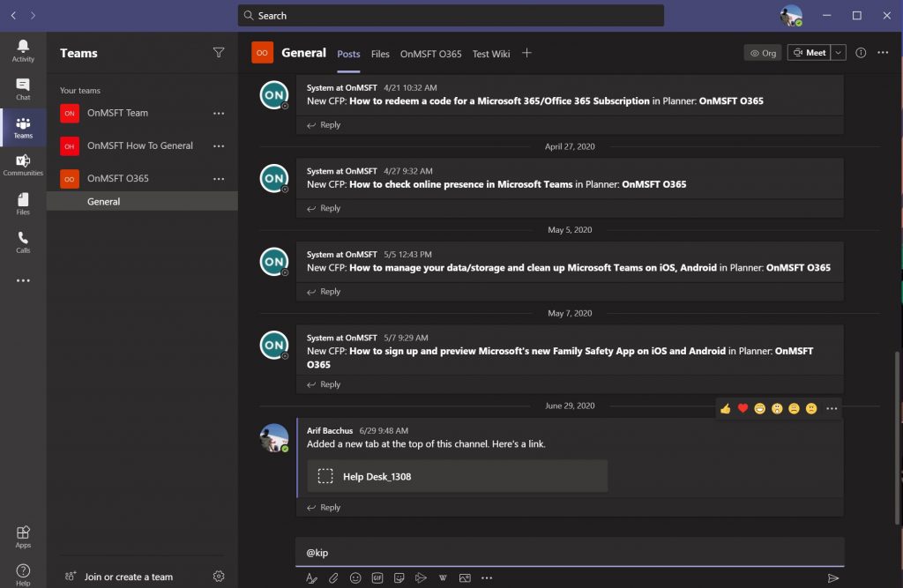Open manage teams settings gear
903x588 pixels.
[x=219, y=576]
